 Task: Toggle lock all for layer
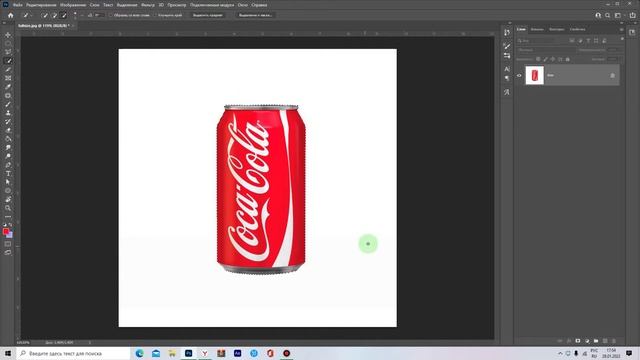click(567, 59)
